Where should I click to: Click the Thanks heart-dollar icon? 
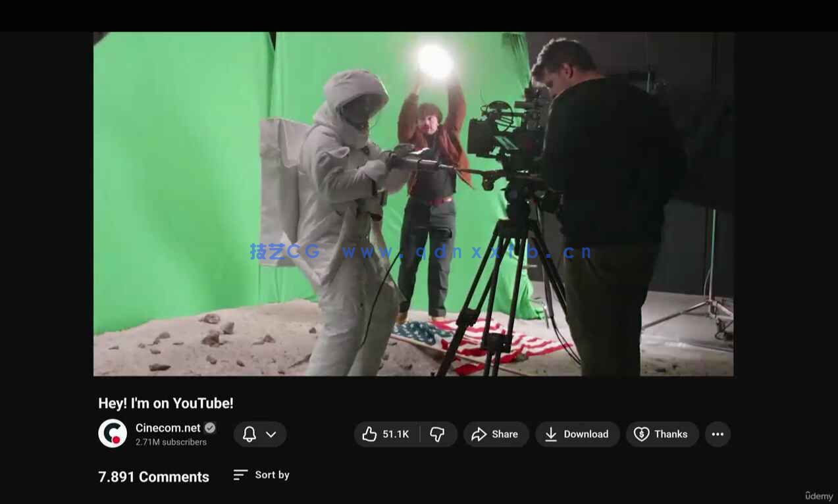pyautogui.click(x=641, y=434)
